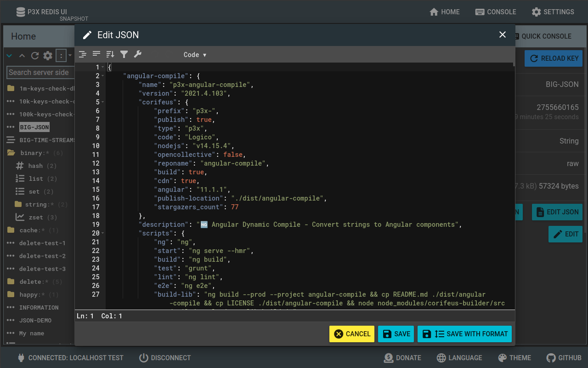The height and width of the screenshot is (368, 588).
Task: Cancel the Edit JSON dialog
Action: point(351,333)
